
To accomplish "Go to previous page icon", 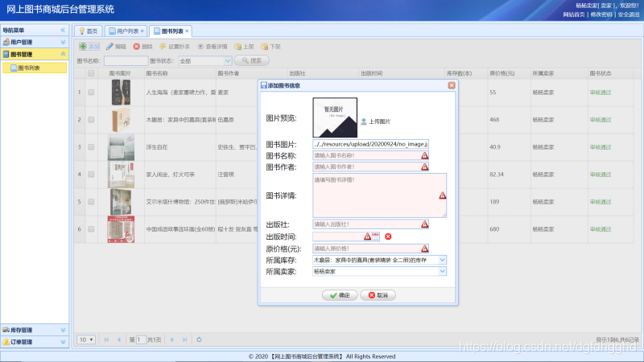I will tap(119, 339).
